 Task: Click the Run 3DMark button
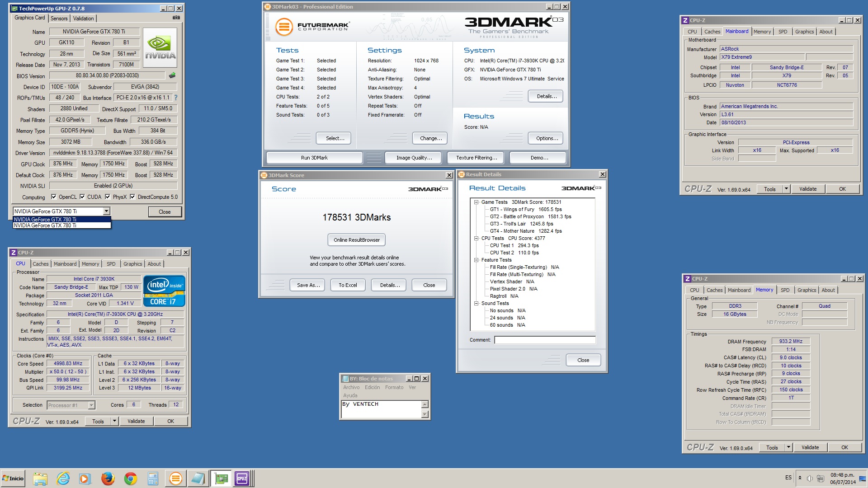(314, 158)
